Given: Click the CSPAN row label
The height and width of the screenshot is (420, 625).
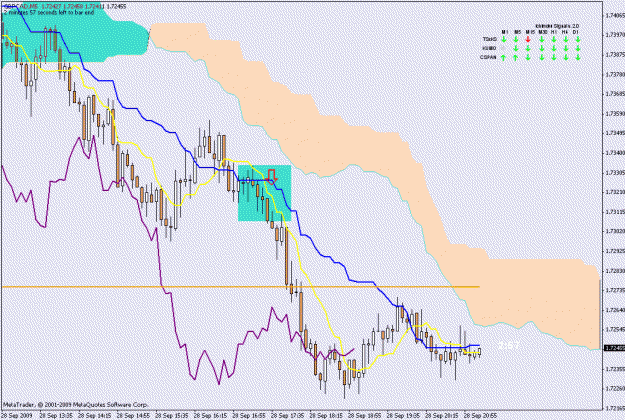Looking at the screenshot, I should click(488, 58).
